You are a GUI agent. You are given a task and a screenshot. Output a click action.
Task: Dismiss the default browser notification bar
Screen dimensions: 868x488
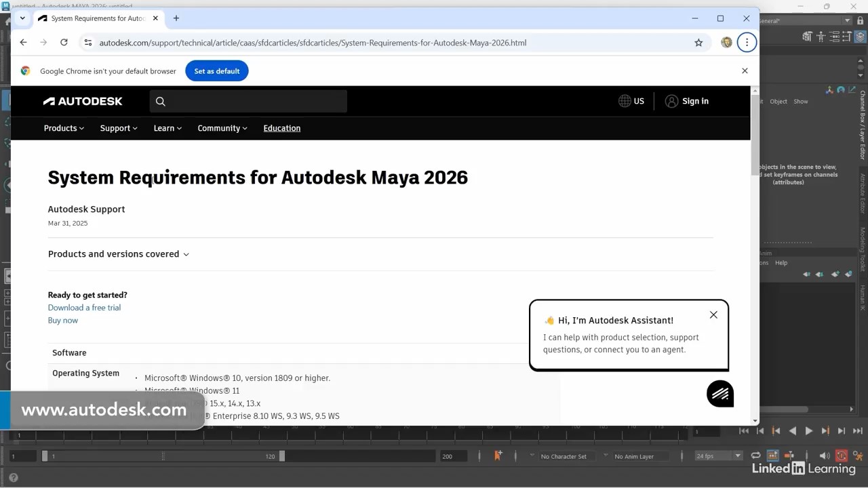(745, 70)
